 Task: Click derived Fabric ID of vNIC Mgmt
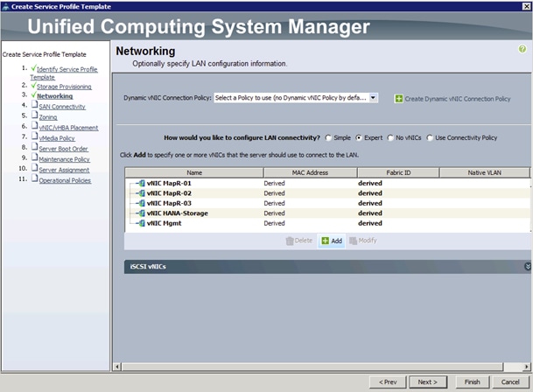(370, 223)
